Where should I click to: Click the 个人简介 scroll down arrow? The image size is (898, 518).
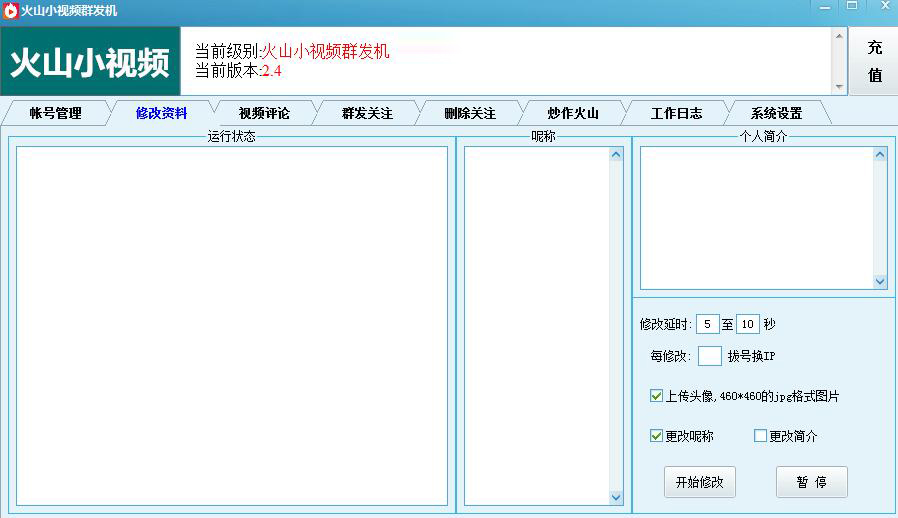(x=880, y=282)
